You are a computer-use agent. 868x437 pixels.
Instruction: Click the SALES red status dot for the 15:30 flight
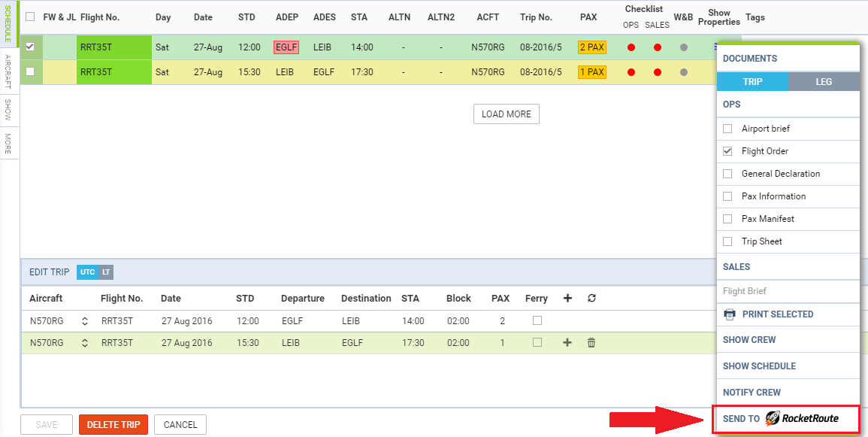click(658, 72)
